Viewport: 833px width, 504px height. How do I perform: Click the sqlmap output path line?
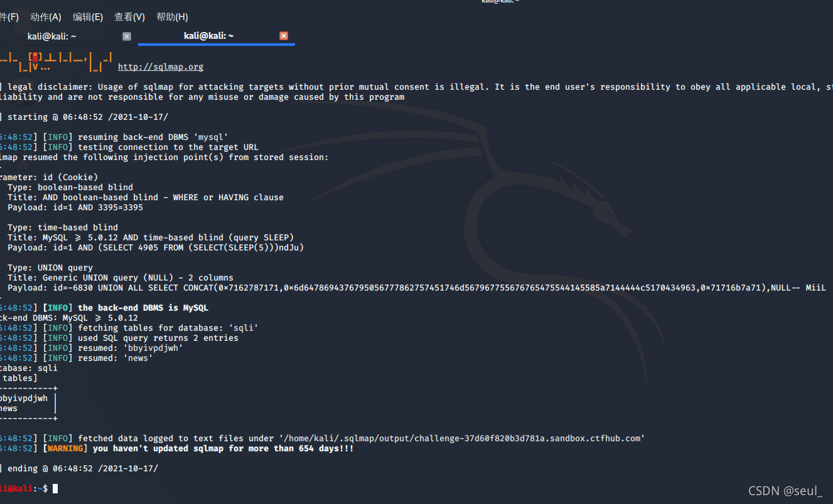point(323,438)
